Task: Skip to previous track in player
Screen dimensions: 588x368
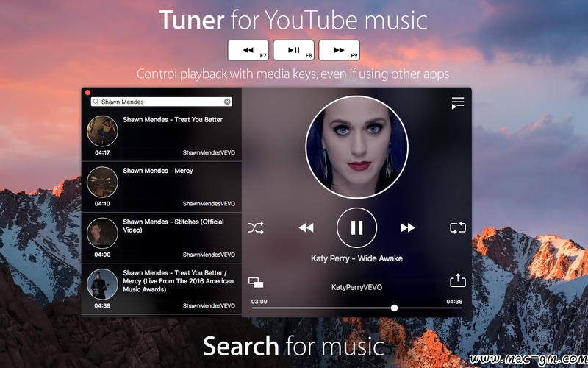Action: [306, 227]
